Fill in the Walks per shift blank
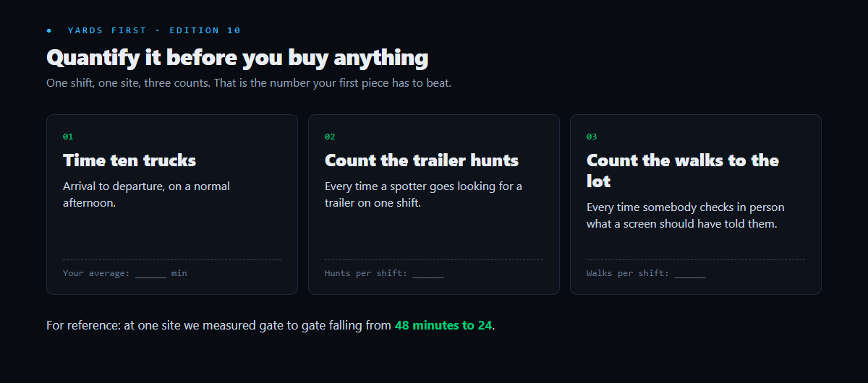Screen dimensions: 868x383 [690, 274]
